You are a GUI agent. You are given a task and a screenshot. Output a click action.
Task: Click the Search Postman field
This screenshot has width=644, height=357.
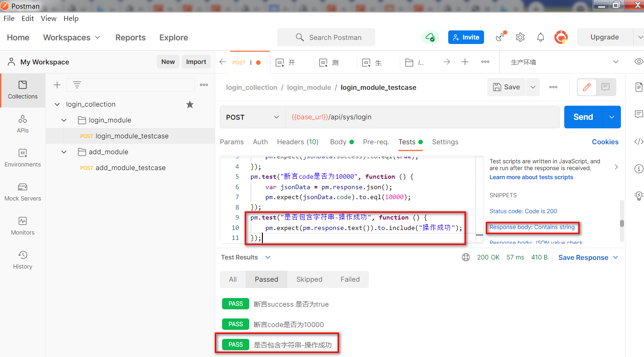click(x=326, y=37)
